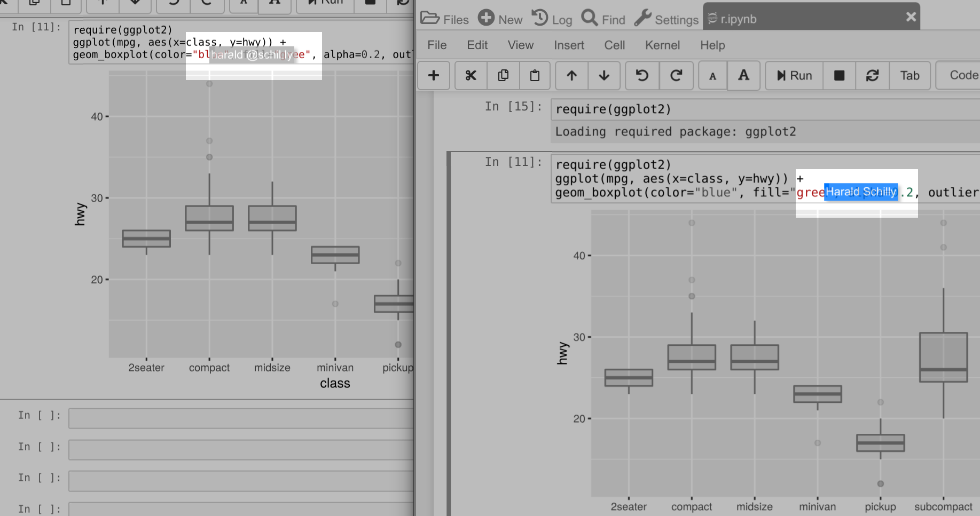Image resolution: width=980 pixels, height=516 pixels.
Task: Stop the kernel with the square icon
Action: click(839, 76)
